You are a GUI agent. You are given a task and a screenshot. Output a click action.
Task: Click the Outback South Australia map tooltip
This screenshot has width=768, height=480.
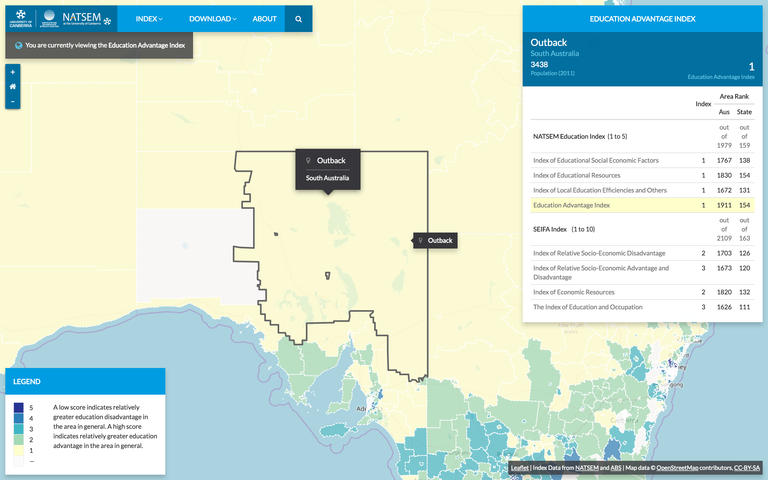pyautogui.click(x=326, y=169)
